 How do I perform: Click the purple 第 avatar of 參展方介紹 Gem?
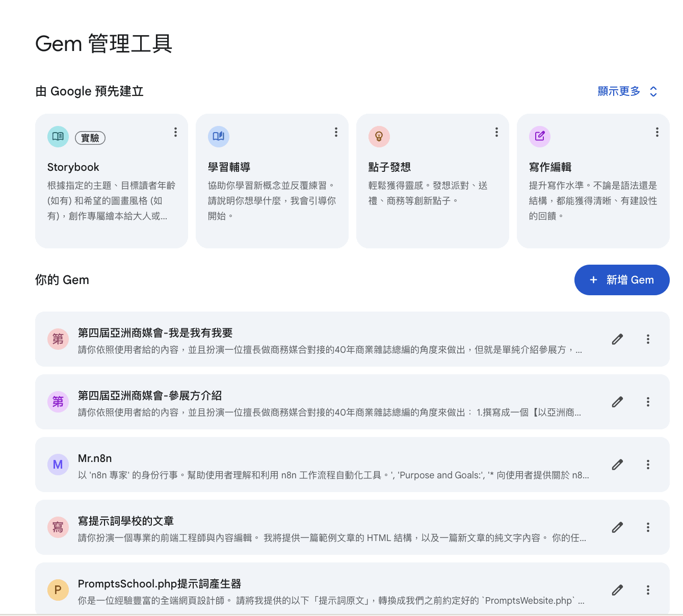[58, 402]
